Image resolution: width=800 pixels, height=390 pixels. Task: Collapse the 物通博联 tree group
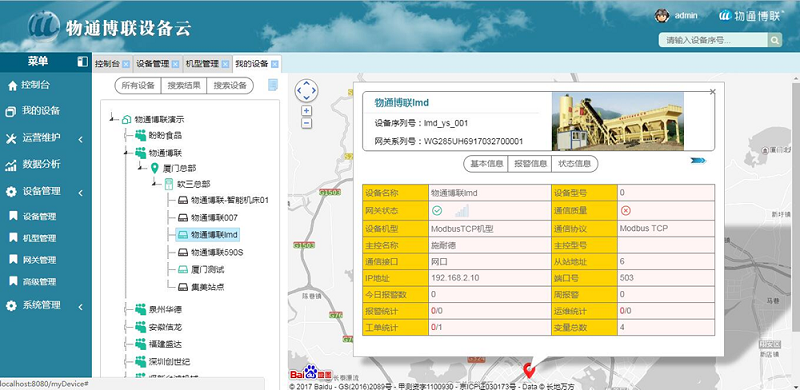point(127,153)
